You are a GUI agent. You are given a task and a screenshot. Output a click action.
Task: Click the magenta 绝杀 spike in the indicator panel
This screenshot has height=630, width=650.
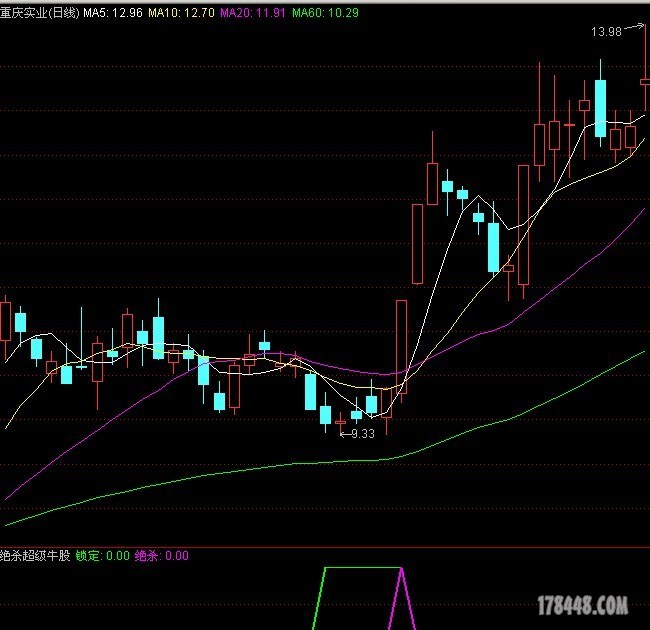[x=401, y=599]
